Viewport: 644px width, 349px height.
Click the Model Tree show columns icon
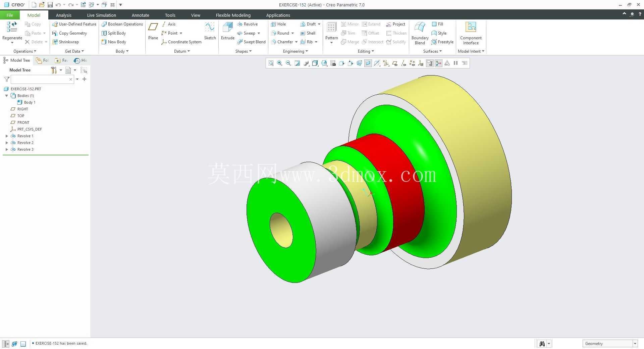point(84,70)
